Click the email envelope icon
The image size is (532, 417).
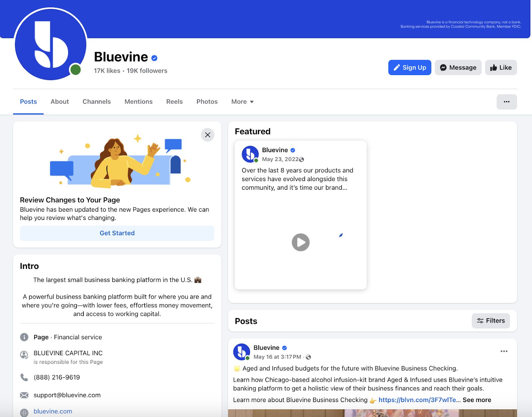pyautogui.click(x=24, y=395)
